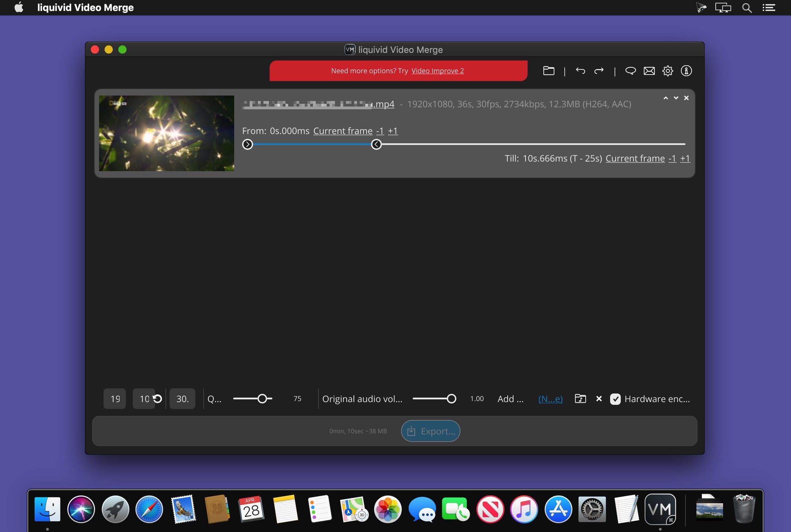Click the audio volume value 1.00
Viewport: 791px width, 532px height.
coord(477,399)
